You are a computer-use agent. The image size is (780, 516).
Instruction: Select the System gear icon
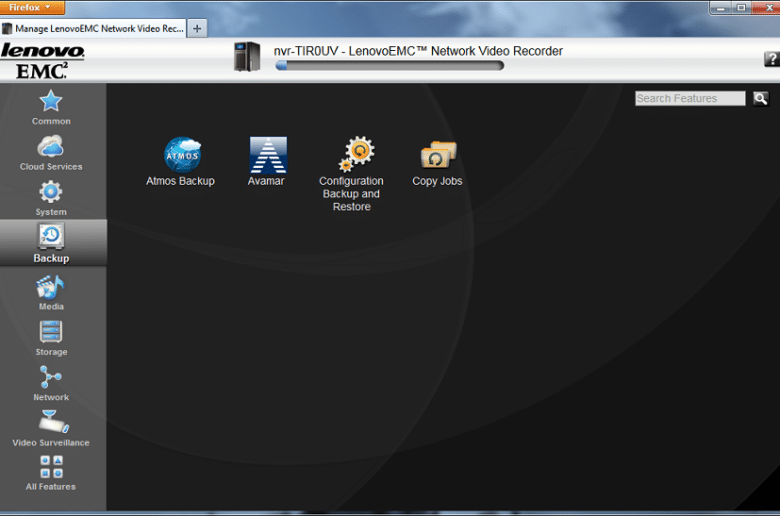coord(51,192)
